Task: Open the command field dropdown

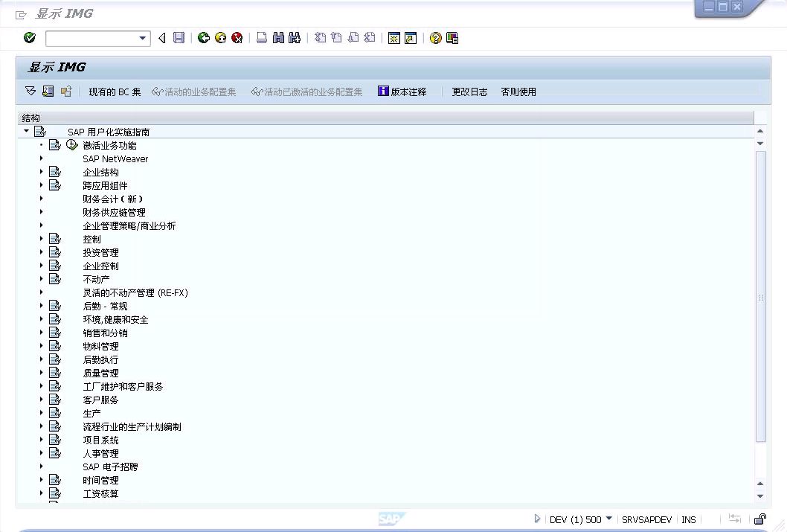Action: (x=143, y=38)
